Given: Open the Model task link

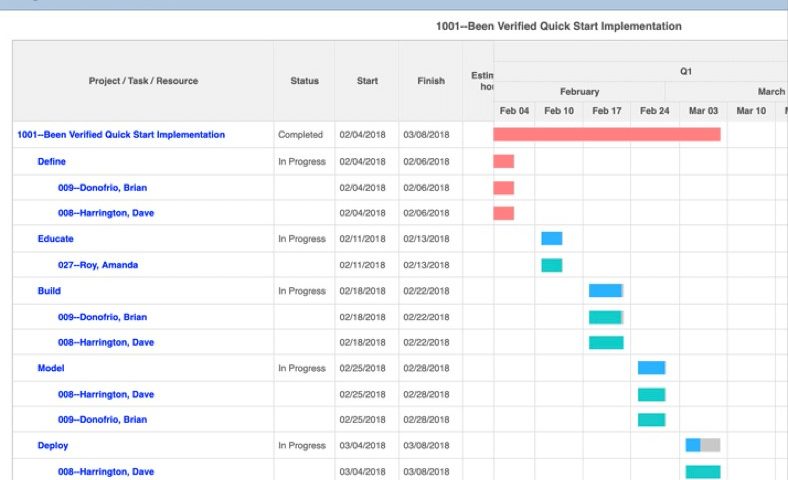Looking at the screenshot, I should coord(51,368).
